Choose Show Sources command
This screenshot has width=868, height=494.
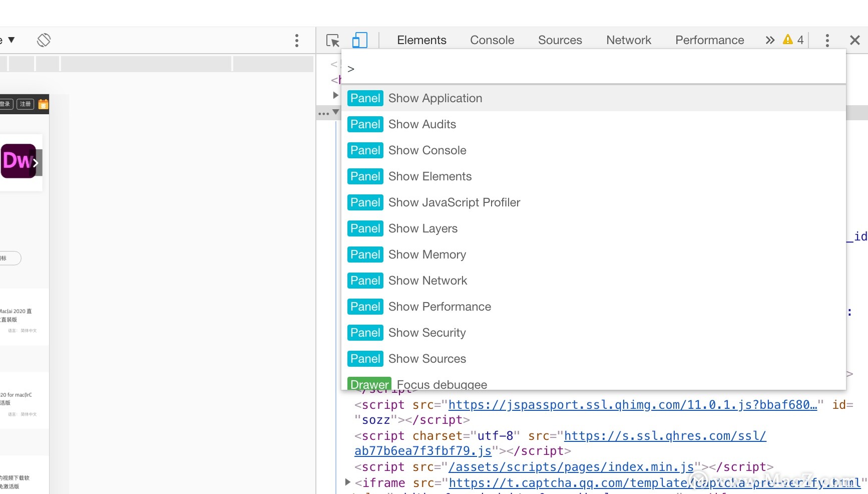(x=594, y=359)
